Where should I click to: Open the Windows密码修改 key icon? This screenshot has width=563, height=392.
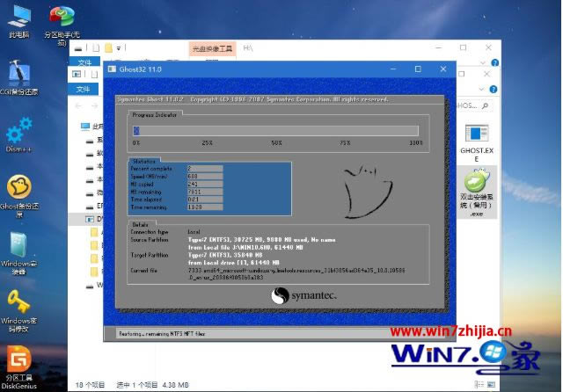(x=18, y=310)
